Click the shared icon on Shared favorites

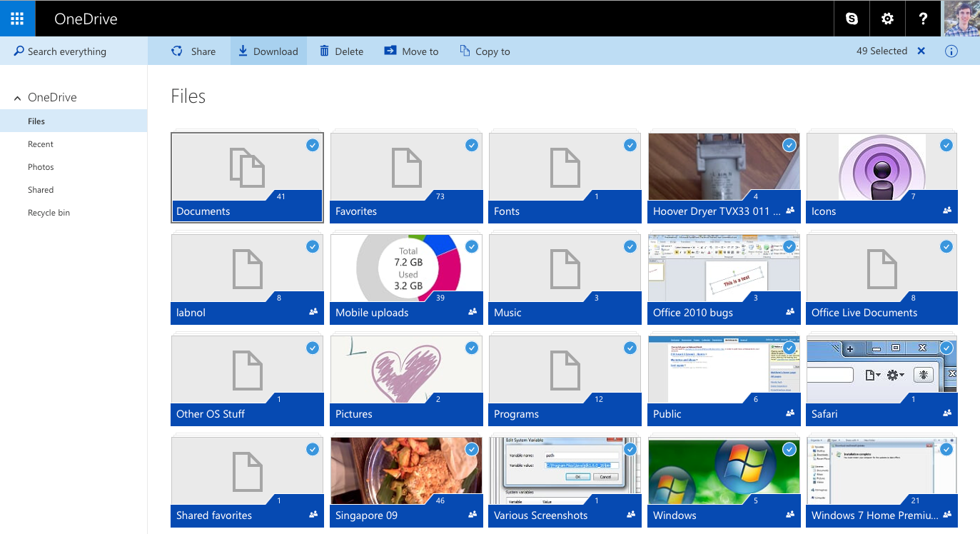click(x=313, y=515)
